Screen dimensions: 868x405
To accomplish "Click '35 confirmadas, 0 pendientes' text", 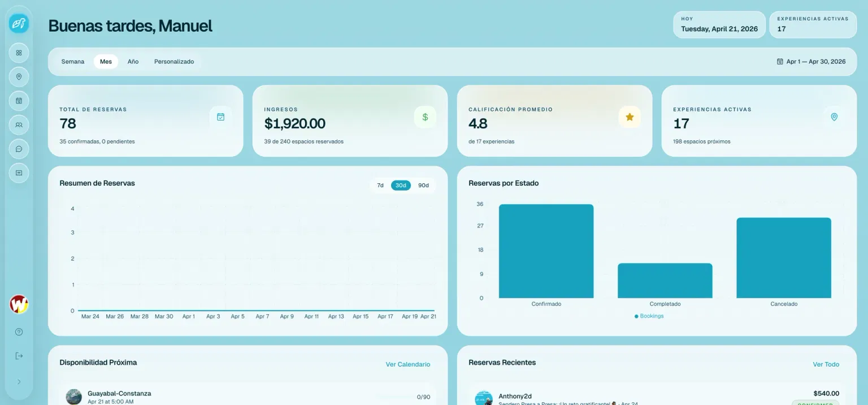I will coord(97,141).
